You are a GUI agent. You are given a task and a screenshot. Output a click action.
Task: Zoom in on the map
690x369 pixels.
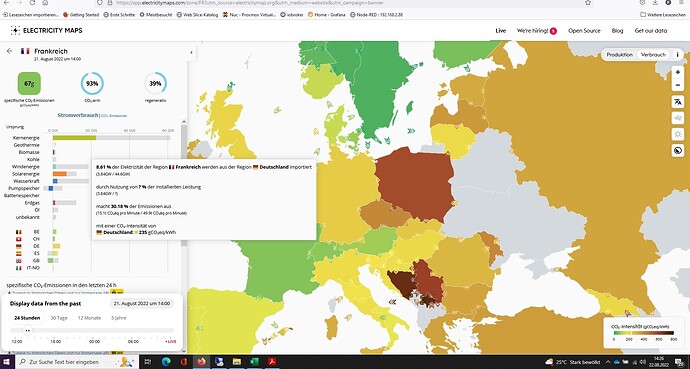[x=678, y=72]
